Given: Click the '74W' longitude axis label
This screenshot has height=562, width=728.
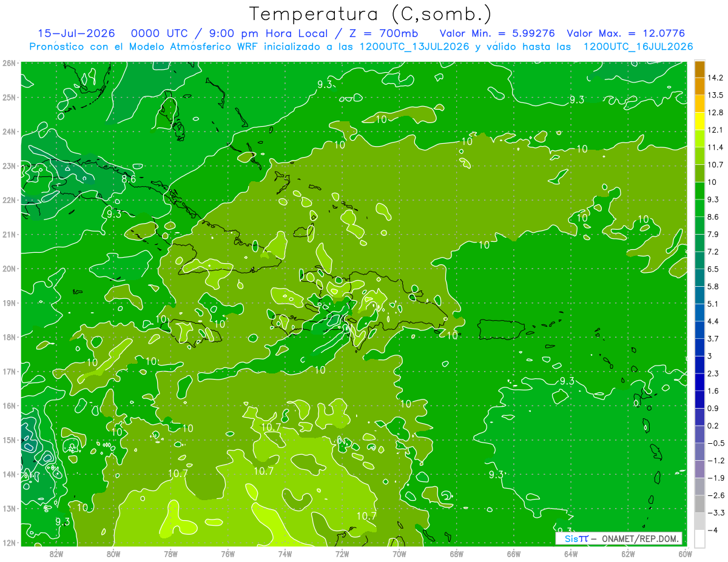Looking at the screenshot, I should (x=285, y=553).
